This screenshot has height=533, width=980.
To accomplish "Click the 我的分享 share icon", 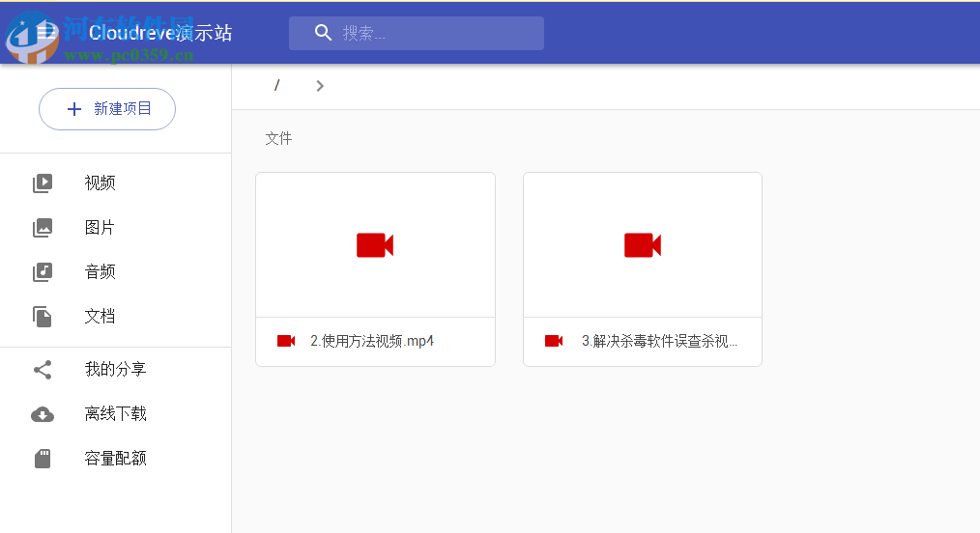I will point(43,370).
